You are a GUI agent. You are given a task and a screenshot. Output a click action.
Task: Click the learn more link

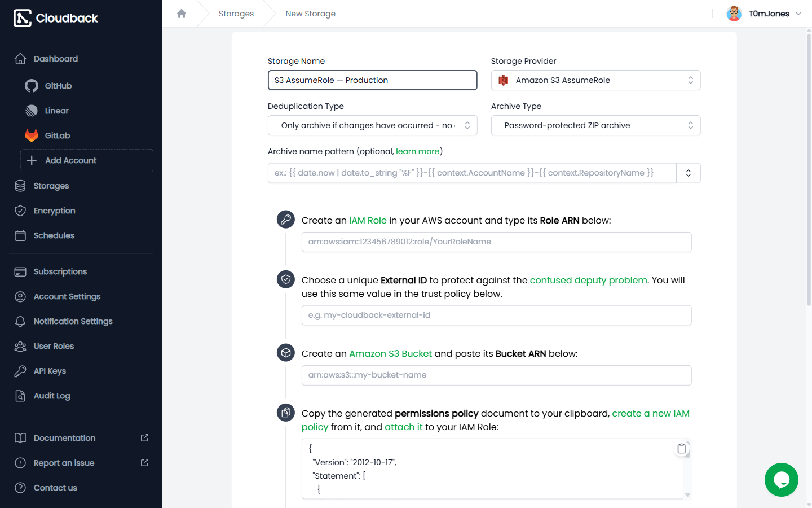tap(417, 151)
